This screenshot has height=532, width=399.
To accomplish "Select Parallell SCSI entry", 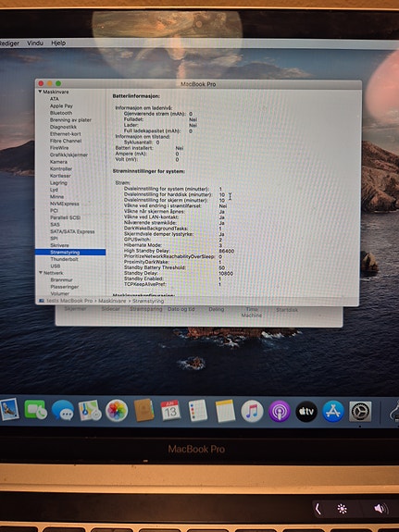I will [65, 217].
